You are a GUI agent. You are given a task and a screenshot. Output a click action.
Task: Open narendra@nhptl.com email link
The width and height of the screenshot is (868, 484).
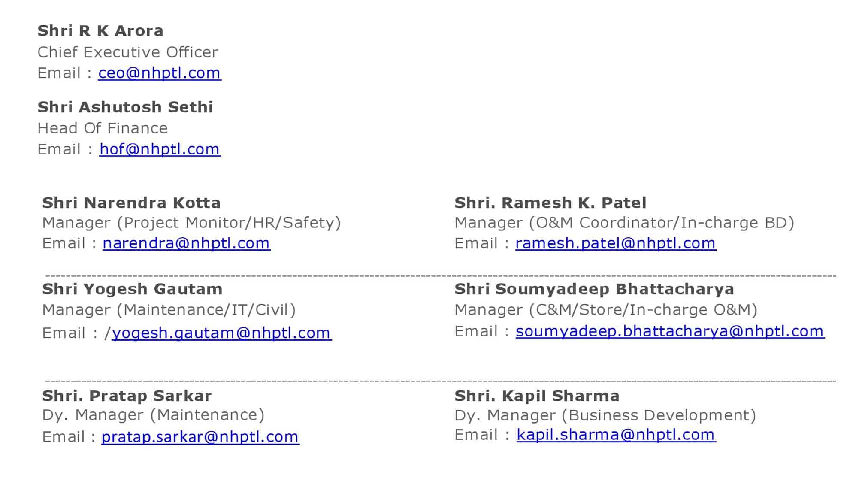click(x=187, y=243)
